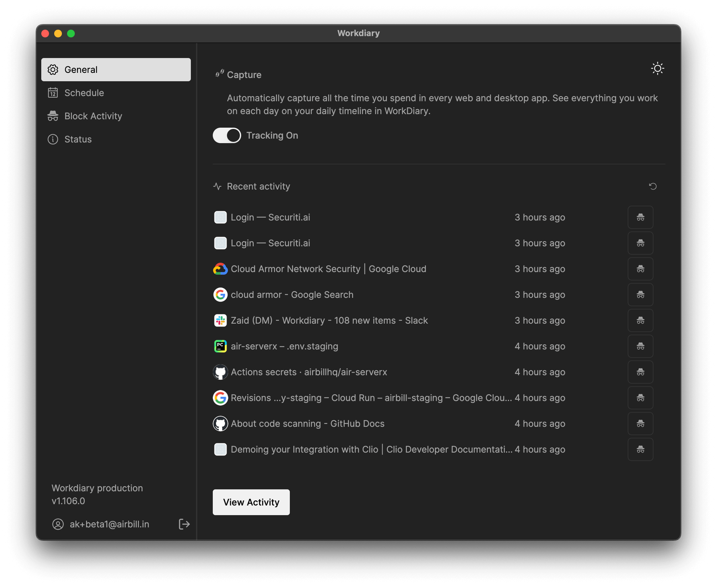Click the PyCharm icon for air-serverx

220,346
